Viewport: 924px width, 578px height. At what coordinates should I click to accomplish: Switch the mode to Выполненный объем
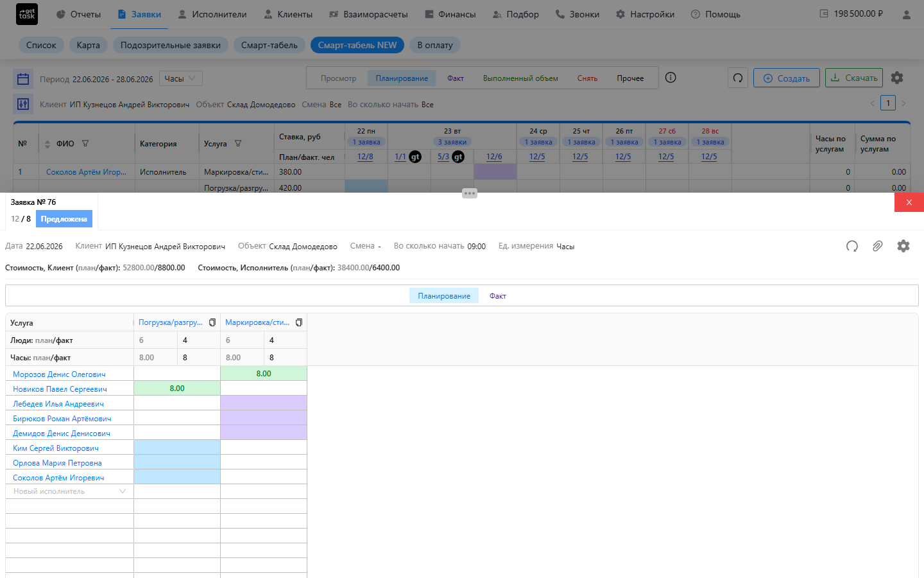[x=520, y=78]
